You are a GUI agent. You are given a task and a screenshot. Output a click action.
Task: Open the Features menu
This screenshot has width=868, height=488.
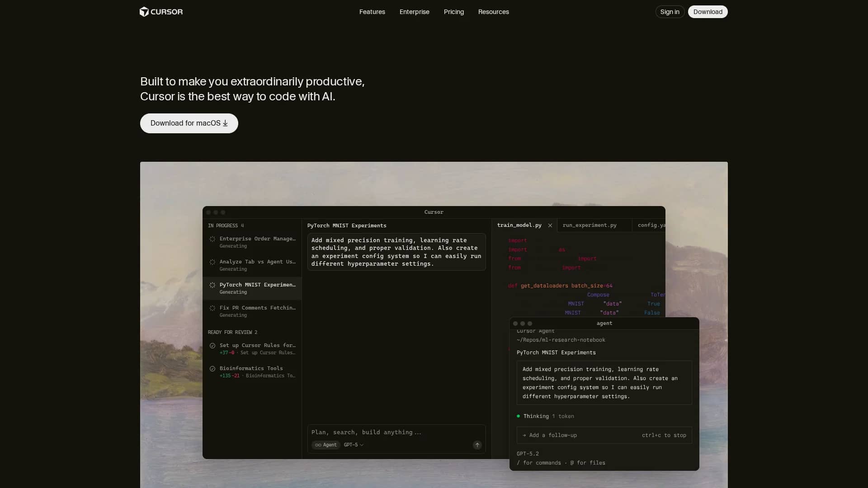click(x=372, y=12)
